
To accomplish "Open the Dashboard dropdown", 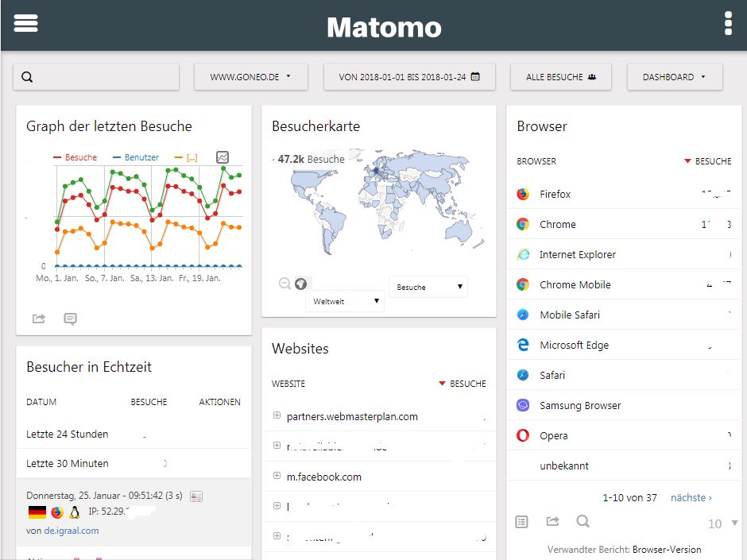I will [x=675, y=77].
